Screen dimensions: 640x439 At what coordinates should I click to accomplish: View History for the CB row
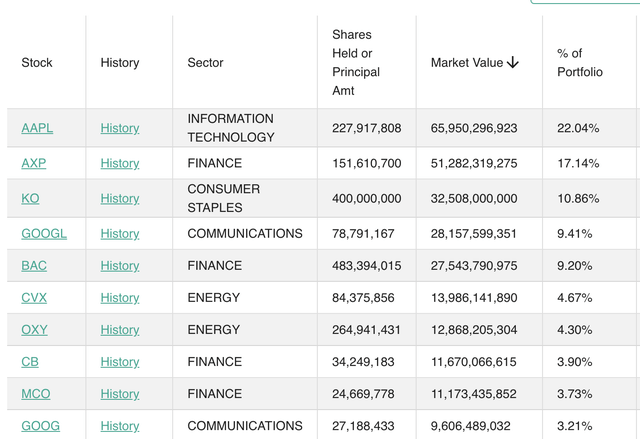click(x=120, y=361)
